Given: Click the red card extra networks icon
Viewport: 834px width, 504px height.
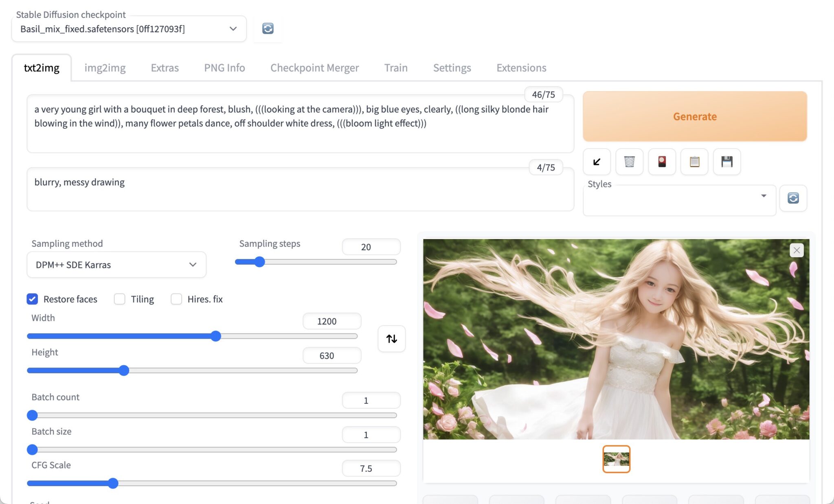Looking at the screenshot, I should [x=662, y=162].
